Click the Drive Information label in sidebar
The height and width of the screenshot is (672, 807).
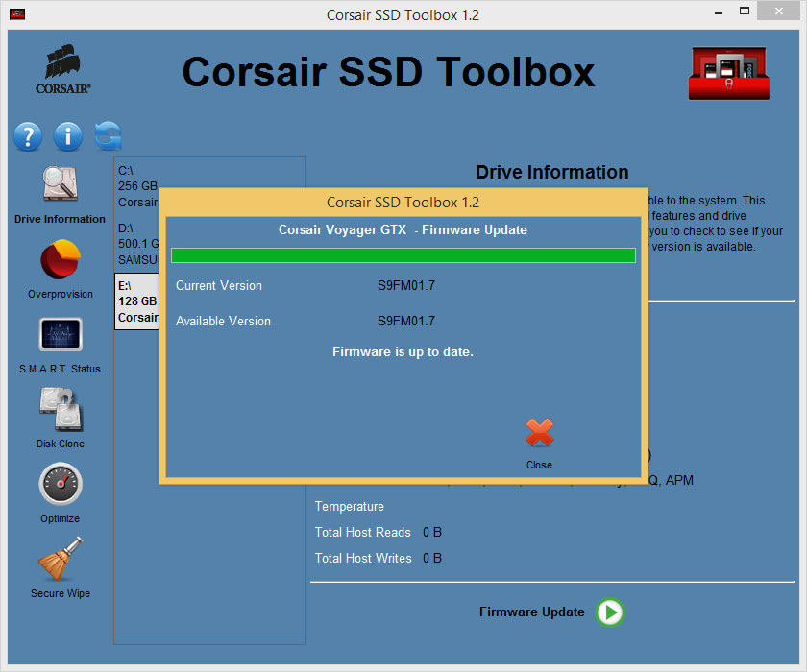click(x=60, y=219)
